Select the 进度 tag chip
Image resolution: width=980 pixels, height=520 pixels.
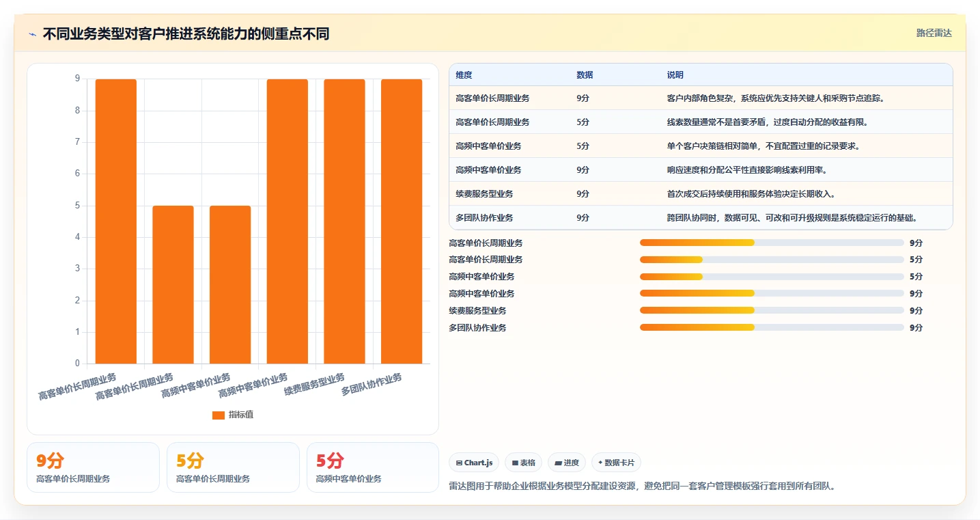pyautogui.click(x=567, y=463)
